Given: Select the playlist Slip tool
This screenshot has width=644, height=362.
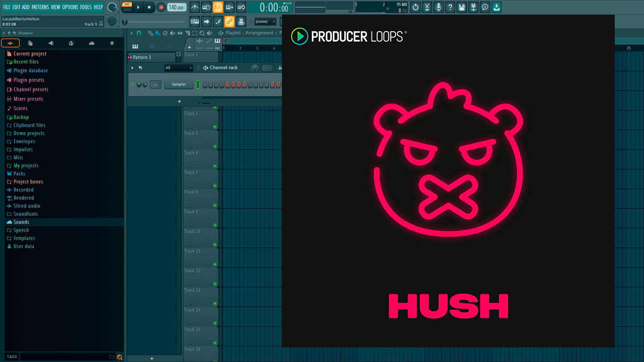Looking at the screenshot, I should pos(180,33).
